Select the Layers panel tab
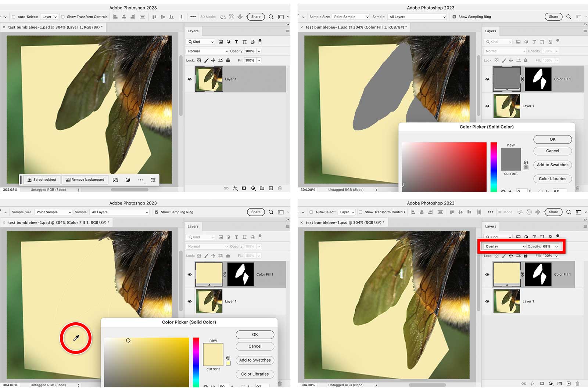The width and height of the screenshot is (588, 391). (193, 31)
